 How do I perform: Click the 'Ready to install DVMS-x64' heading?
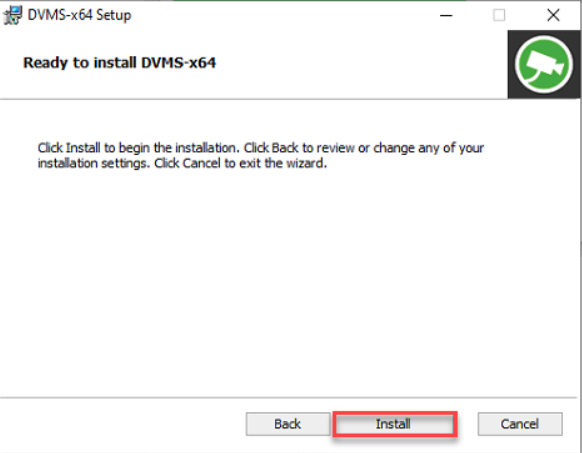tap(120, 63)
